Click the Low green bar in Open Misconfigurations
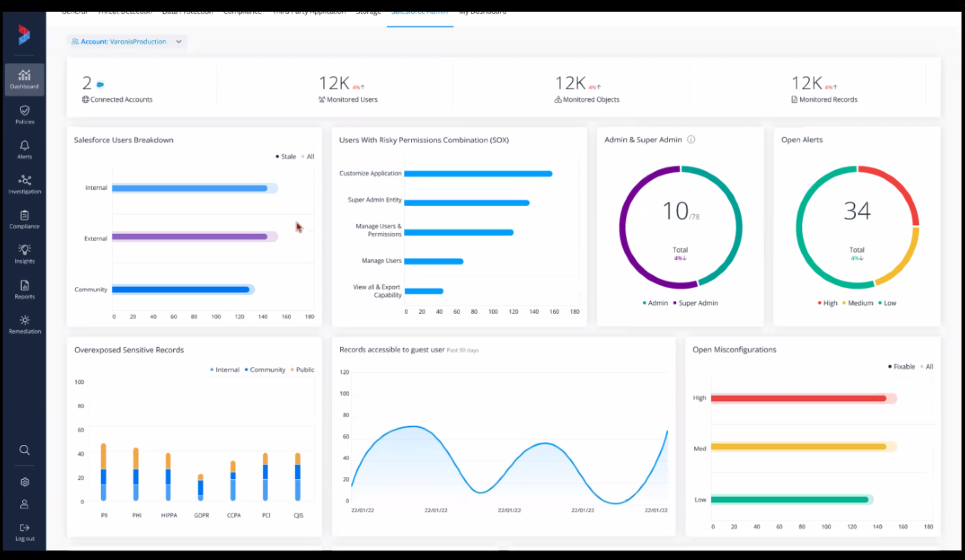Screen dimensions: 965x560 pyautogui.click(x=792, y=499)
